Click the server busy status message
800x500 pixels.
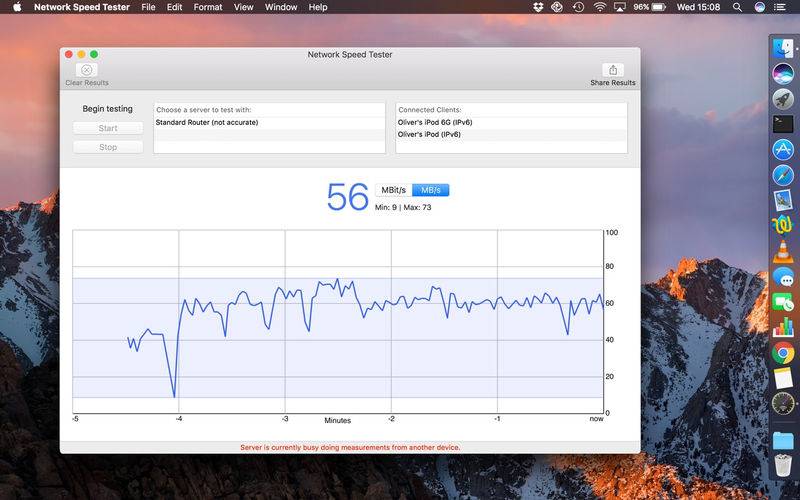point(350,447)
